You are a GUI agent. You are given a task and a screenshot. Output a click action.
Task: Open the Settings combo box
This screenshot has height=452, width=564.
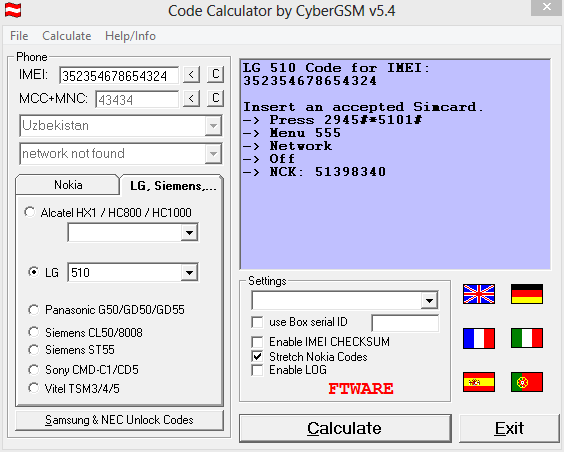(429, 301)
